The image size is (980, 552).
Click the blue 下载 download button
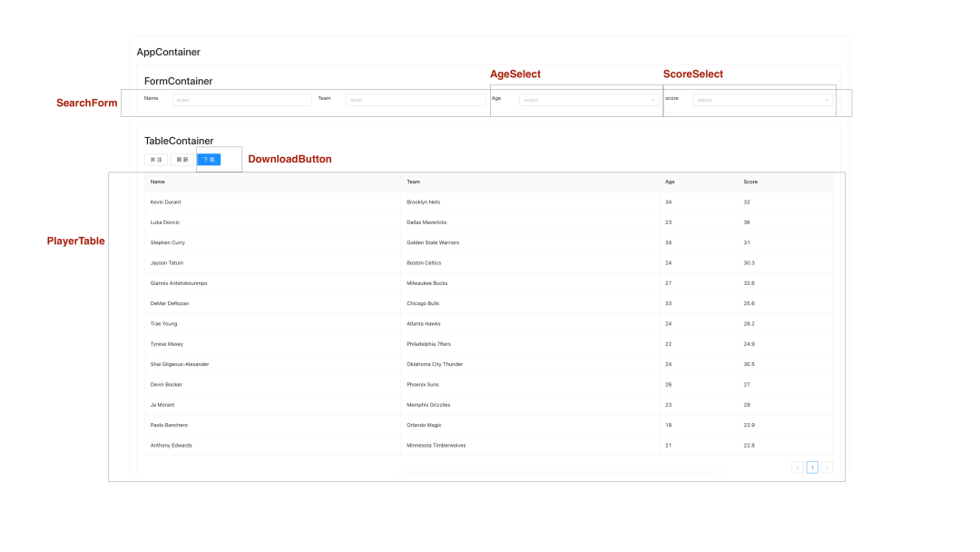209,160
